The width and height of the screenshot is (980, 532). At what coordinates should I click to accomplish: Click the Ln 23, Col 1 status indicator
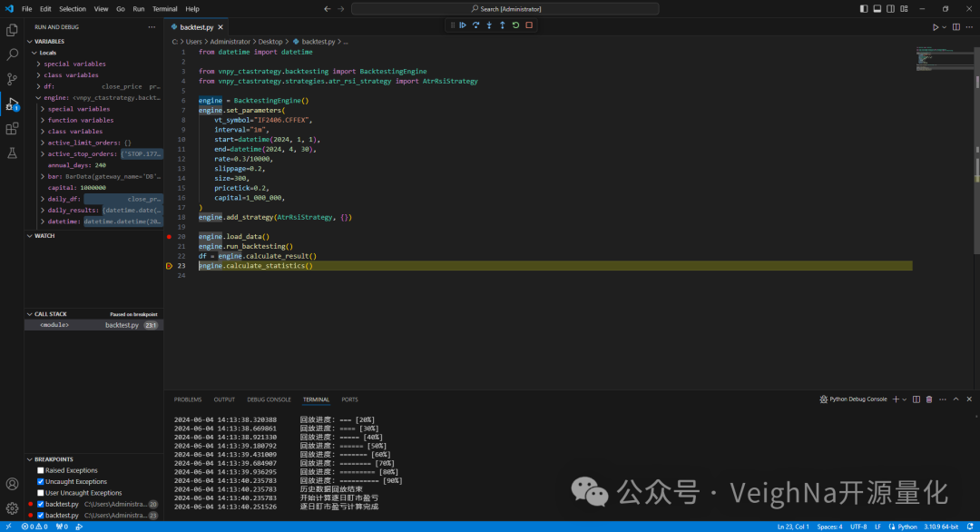point(792,527)
